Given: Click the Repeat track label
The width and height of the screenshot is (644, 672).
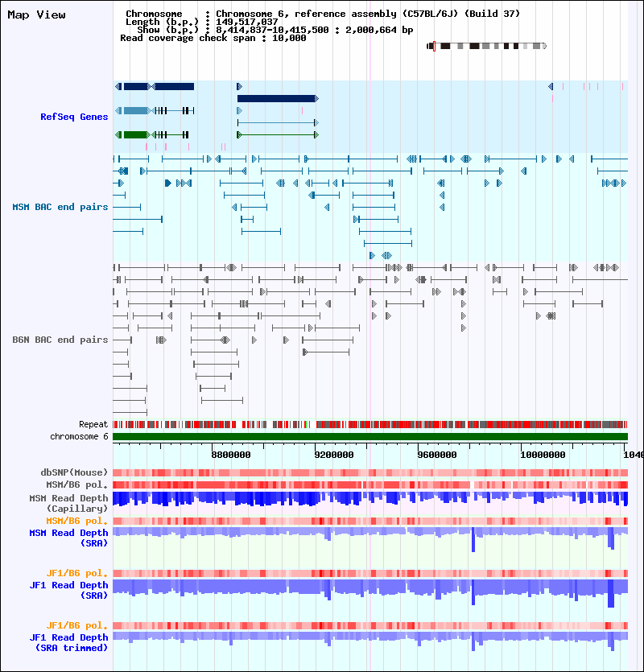Looking at the screenshot, I should tap(93, 424).
